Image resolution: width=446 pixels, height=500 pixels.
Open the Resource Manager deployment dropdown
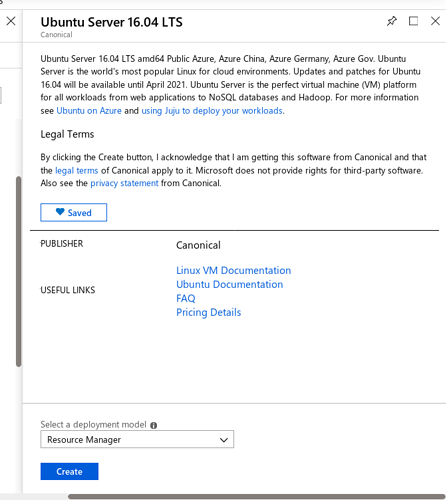coord(137,439)
